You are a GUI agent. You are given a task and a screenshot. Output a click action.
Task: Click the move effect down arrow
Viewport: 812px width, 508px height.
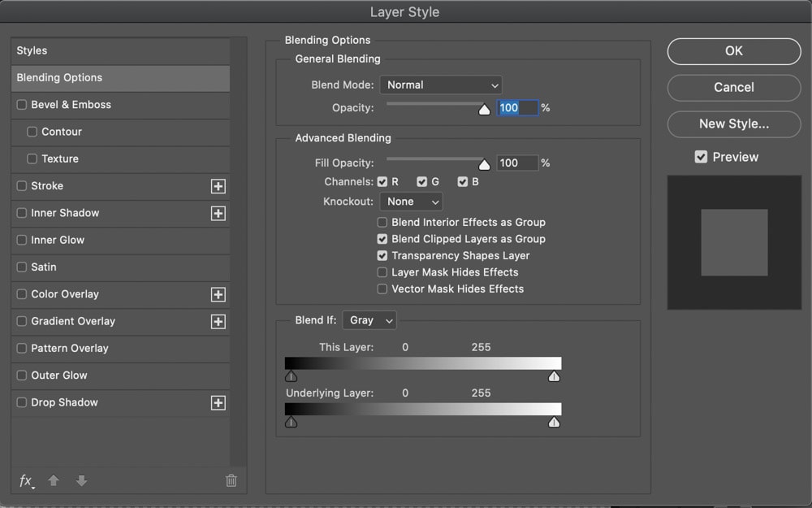pyautogui.click(x=81, y=480)
